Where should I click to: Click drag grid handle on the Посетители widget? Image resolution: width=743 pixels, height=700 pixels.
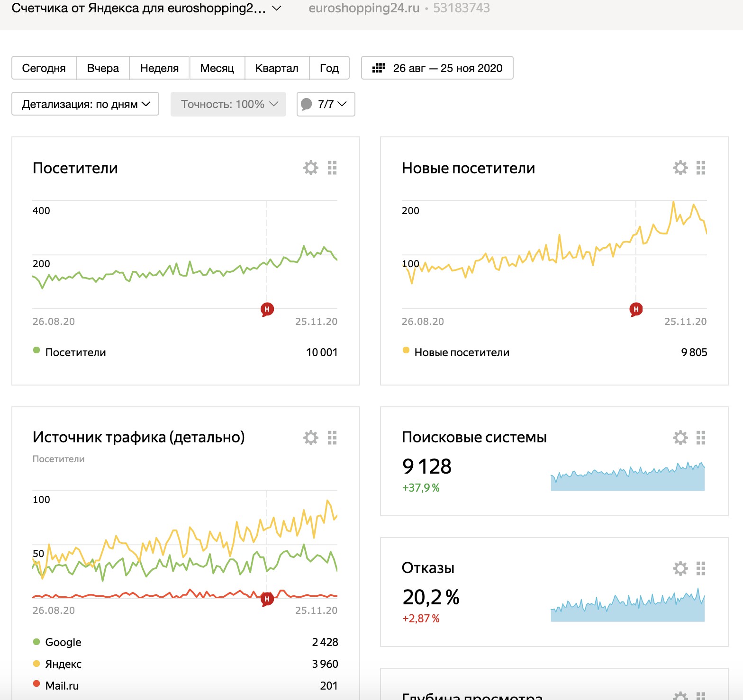click(332, 168)
